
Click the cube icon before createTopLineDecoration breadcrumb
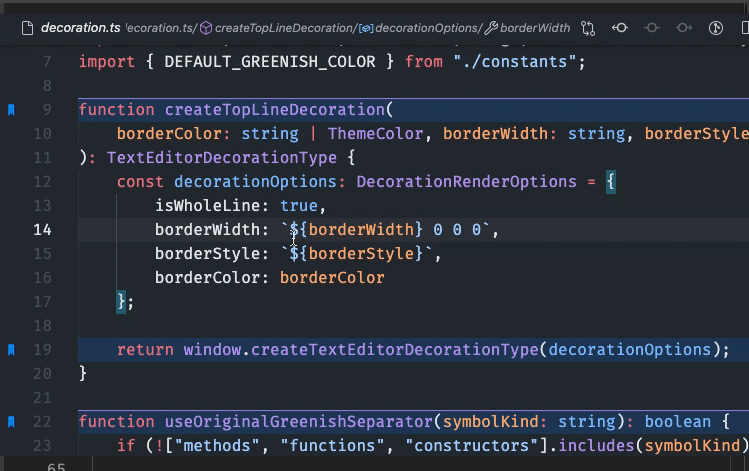click(206, 28)
